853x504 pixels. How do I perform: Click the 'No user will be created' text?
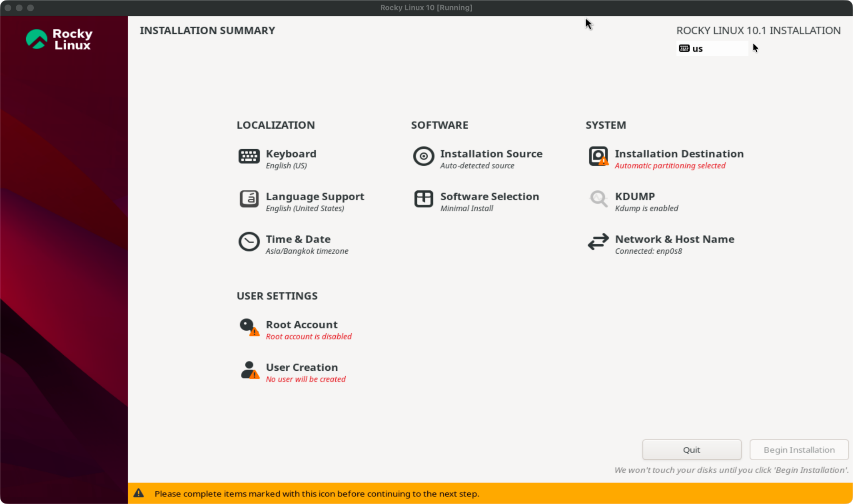pos(306,379)
